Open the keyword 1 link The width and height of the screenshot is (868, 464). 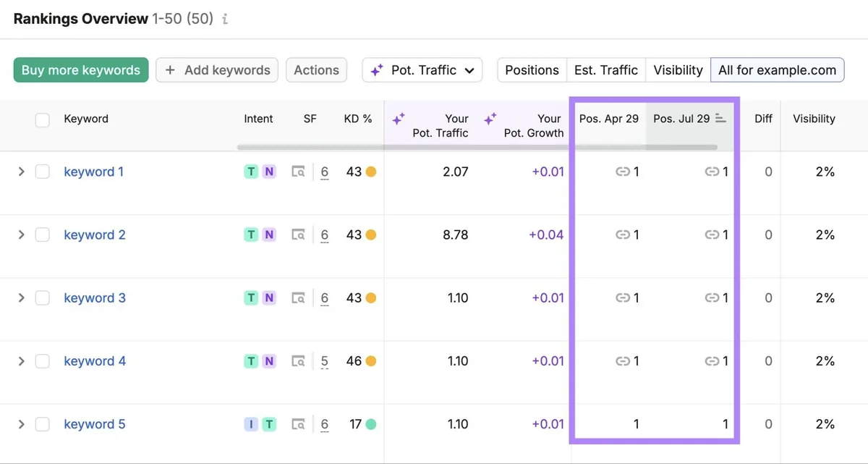[x=94, y=172]
